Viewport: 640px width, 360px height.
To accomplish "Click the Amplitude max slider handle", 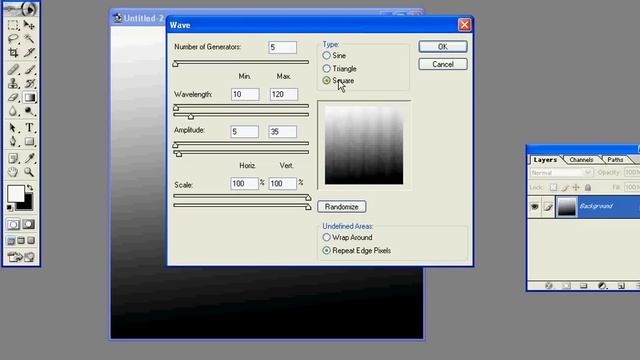I will (179, 154).
